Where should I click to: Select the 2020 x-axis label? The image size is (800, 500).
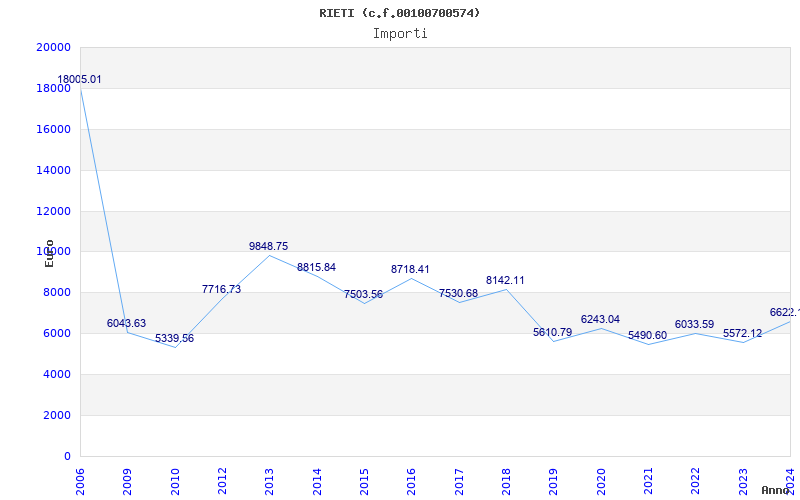click(x=601, y=482)
